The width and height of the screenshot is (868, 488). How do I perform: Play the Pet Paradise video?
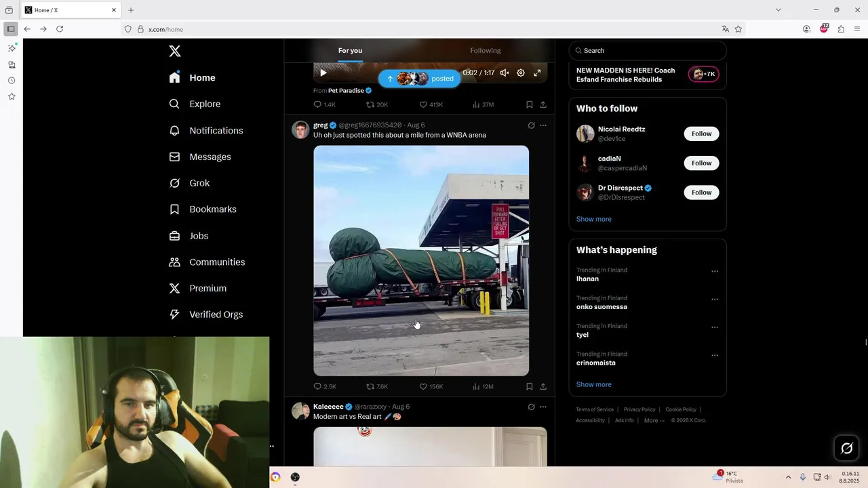(x=323, y=73)
